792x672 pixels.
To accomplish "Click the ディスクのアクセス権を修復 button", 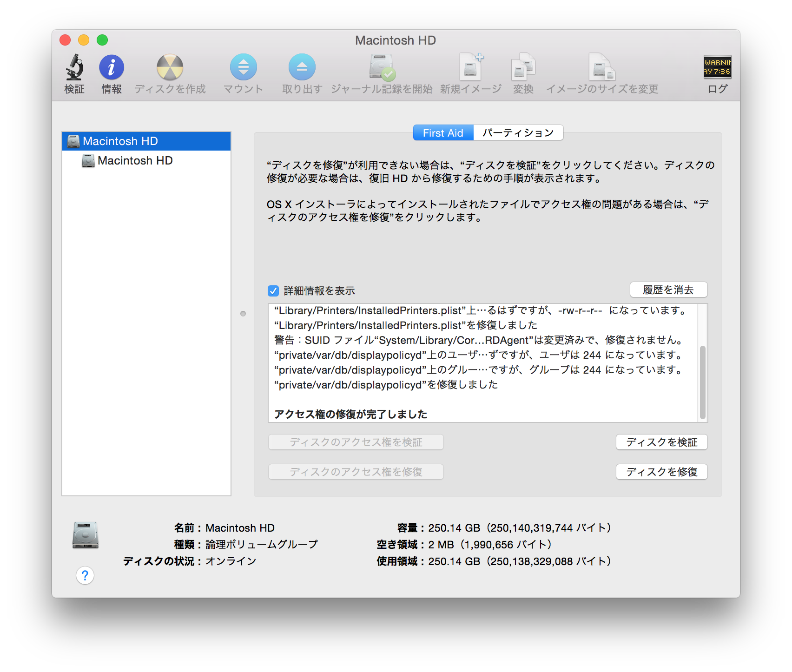I will pyautogui.click(x=356, y=472).
